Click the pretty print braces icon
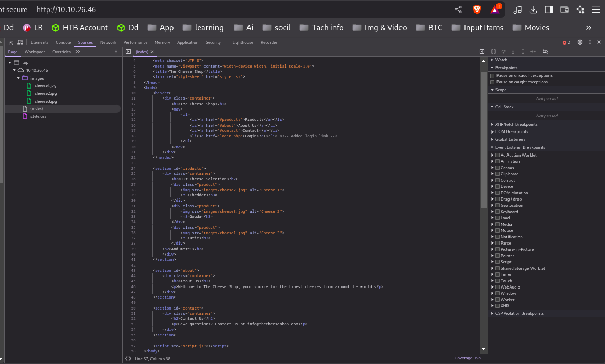Viewport: 605px width, 364px height. (x=128, y=358)
